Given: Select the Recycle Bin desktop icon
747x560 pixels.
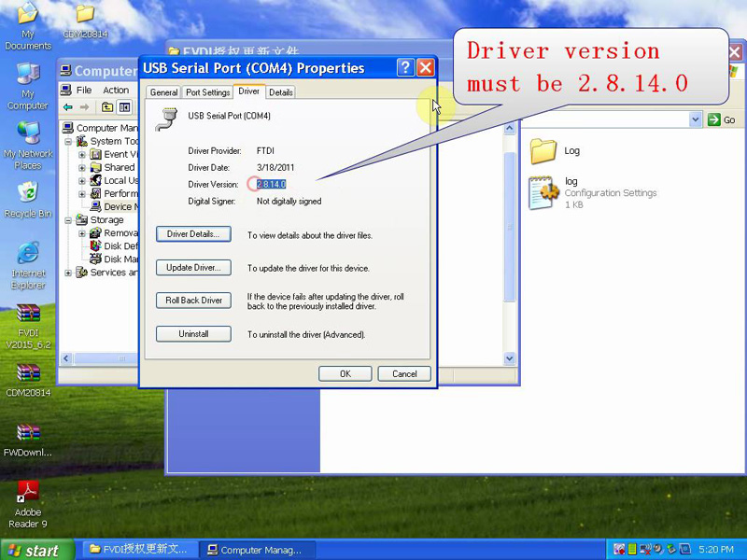Looking at the screenshot, I should [28, 193].
